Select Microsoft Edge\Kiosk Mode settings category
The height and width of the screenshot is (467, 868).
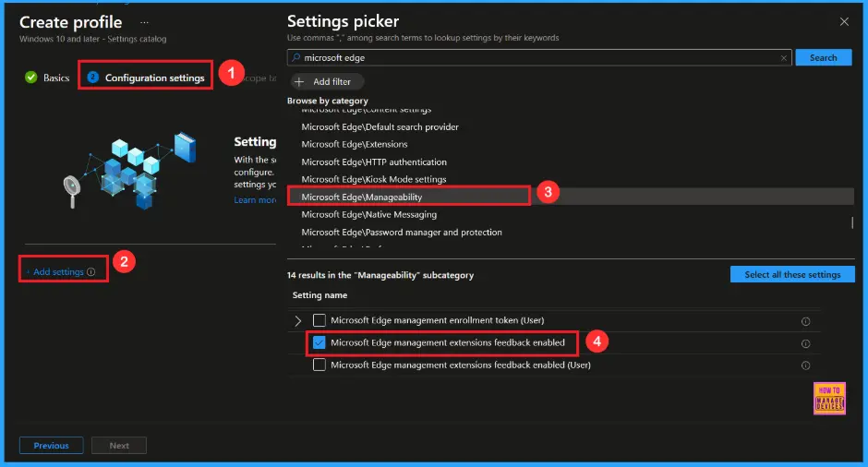tap(374, 179)
